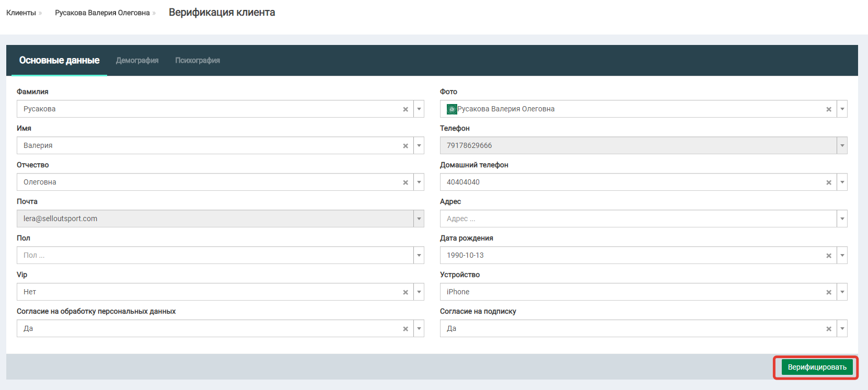
Task: Click the photo thumbnail in Фото field
Action: pyautogui.click(x=452, y=109)
